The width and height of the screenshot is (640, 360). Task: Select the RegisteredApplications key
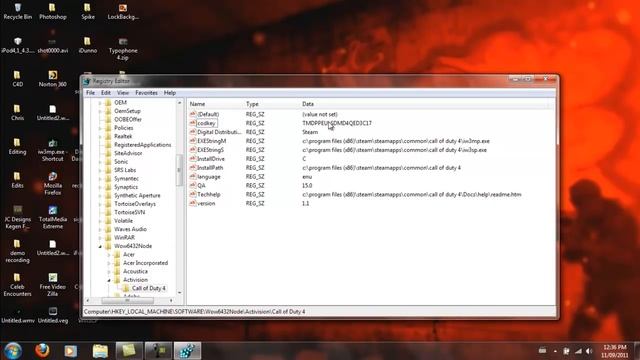pyautogui.click(x=142, y=145)
